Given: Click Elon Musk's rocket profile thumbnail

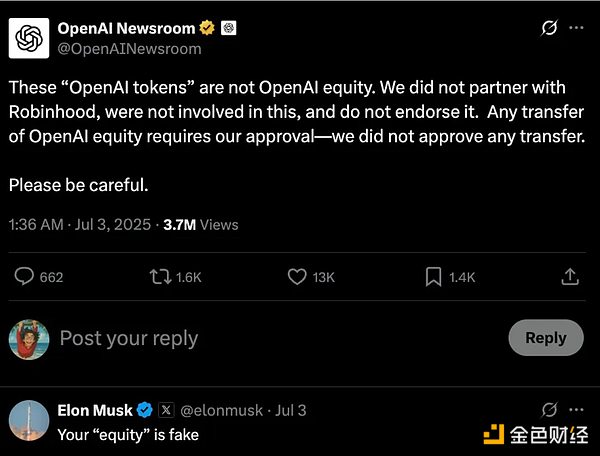Looking at the screenshot, I should coord(29,422).
